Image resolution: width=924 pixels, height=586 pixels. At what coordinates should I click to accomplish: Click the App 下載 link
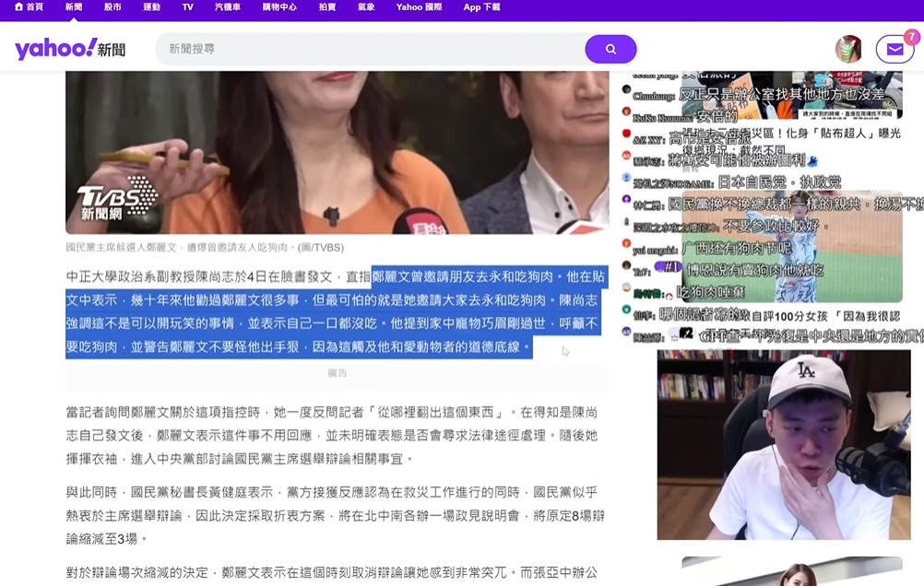tap(481, 7)
